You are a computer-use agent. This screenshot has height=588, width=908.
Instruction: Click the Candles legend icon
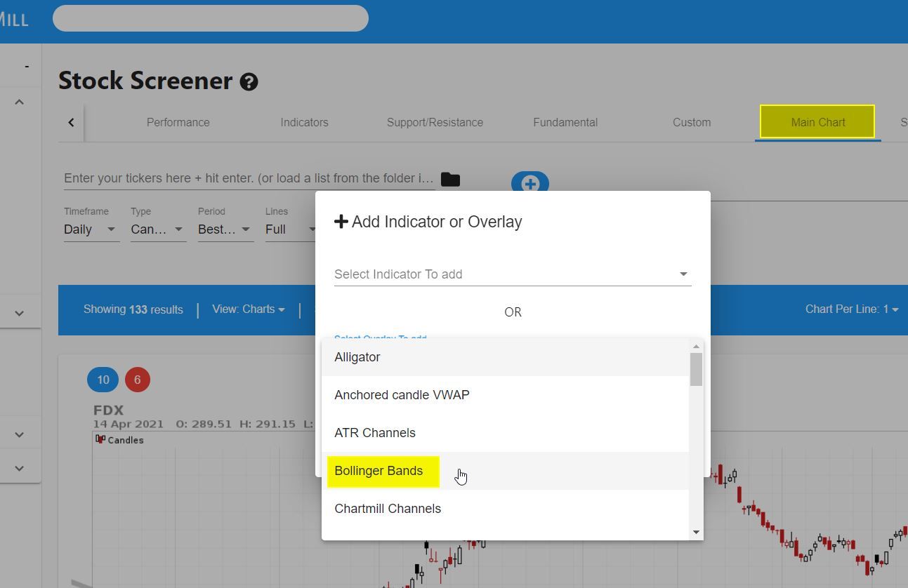click(x=100, y=439)
